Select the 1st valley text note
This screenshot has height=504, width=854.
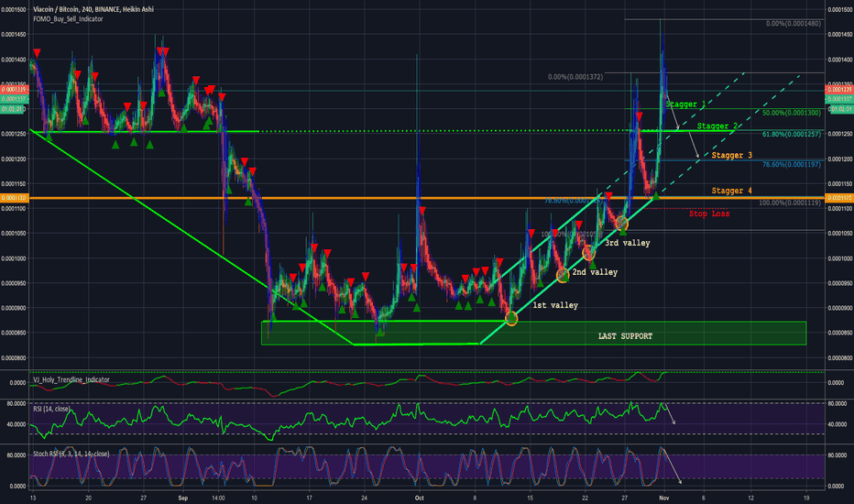pyautogui.click(x=555, y=305)
